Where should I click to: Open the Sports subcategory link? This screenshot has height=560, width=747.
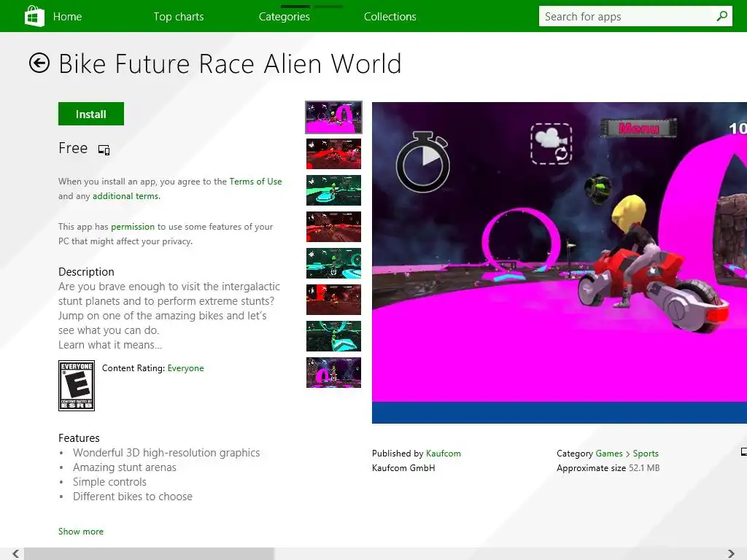coord(646,454)
